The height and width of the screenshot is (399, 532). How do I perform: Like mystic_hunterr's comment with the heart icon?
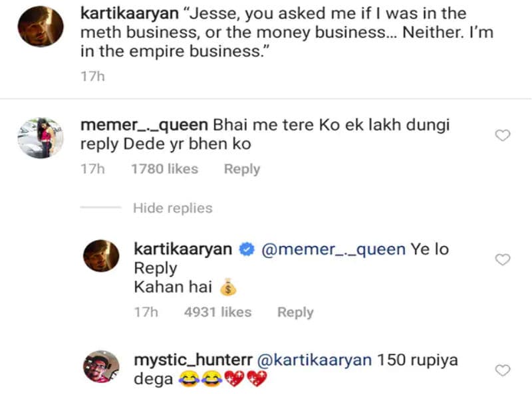coord(503,370)
